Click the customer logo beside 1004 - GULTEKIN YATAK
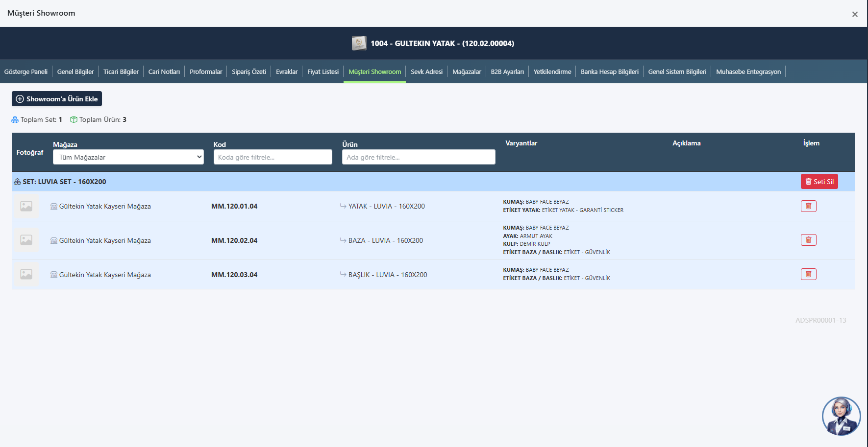Image resolution: width=868 pixels, height=447 pixels. tap(359, 43)
